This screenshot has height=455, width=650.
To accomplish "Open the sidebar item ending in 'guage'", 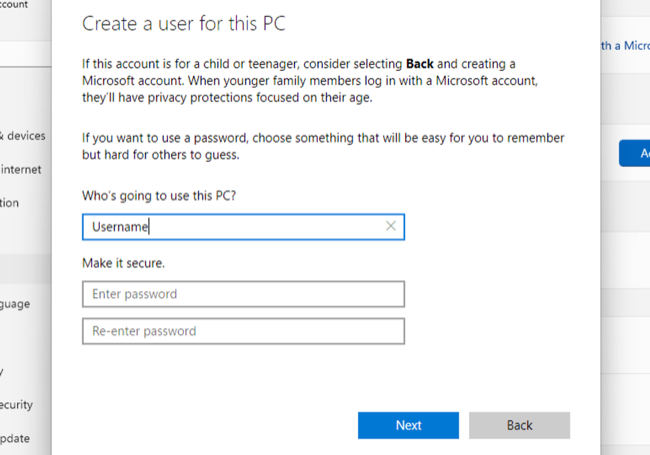I will [x=15, y=304].
